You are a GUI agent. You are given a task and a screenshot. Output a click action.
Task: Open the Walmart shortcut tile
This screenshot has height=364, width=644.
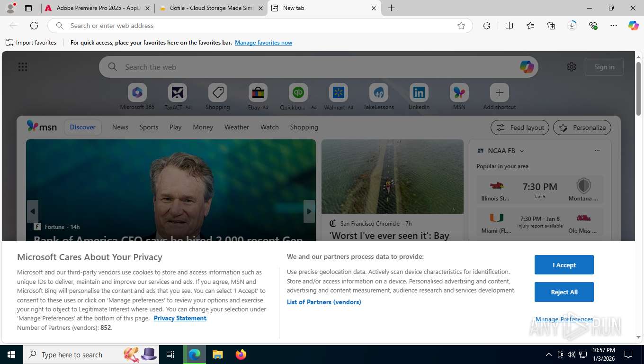[339, 97]
